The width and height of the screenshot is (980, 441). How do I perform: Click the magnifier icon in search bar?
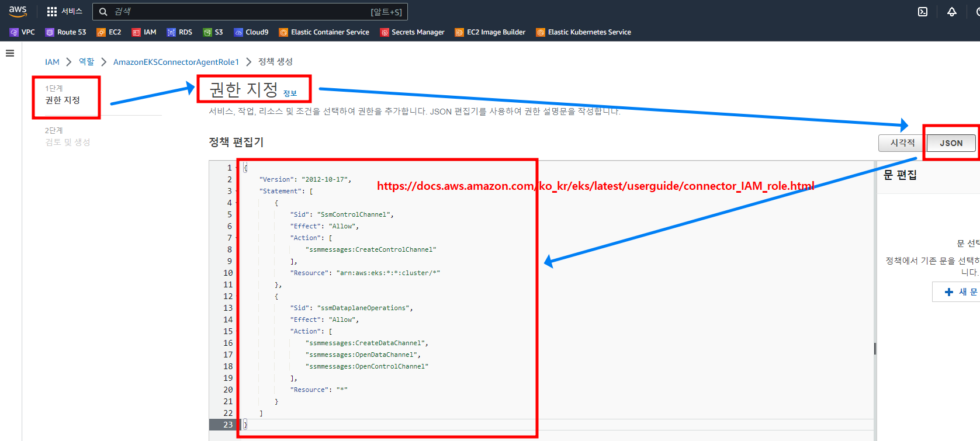coord(103,12)
